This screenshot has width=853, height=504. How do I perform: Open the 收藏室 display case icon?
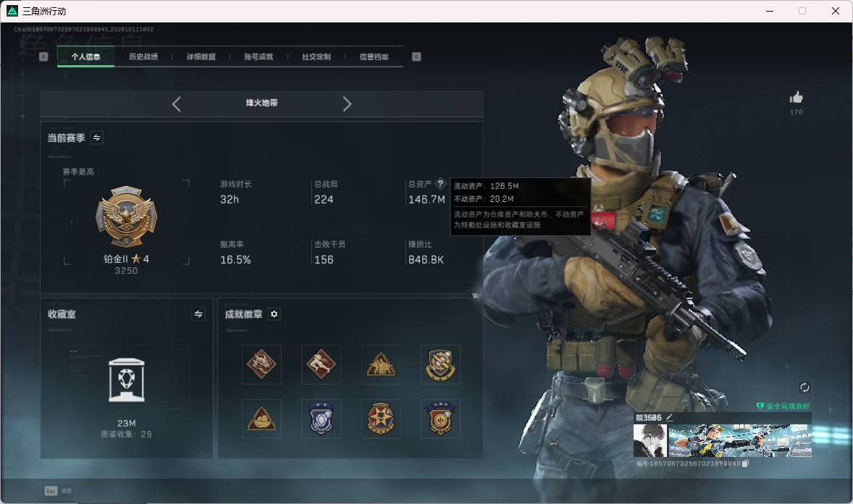point(126,380)
